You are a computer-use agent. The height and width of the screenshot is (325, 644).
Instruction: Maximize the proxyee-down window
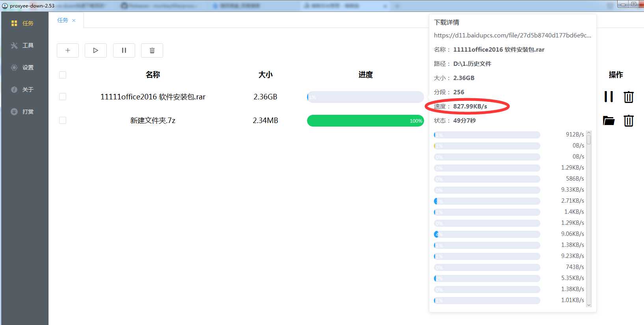(633, 4)
